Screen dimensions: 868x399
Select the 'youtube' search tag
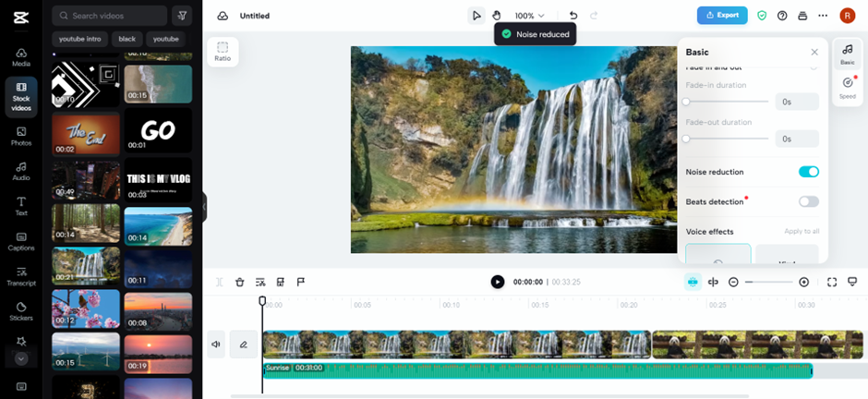(165, 40)
